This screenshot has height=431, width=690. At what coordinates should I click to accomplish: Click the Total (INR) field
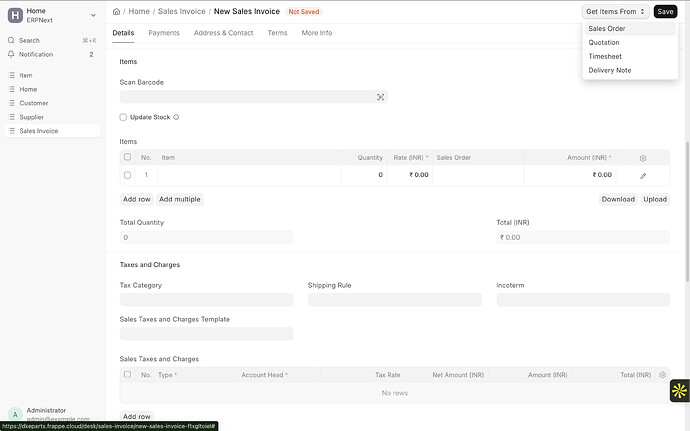(583, 237)
